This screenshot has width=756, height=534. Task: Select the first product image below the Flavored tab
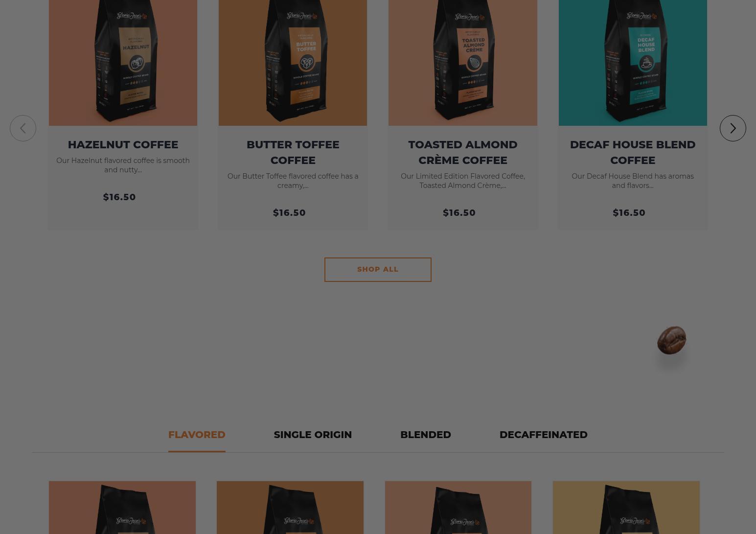(122, 508)
